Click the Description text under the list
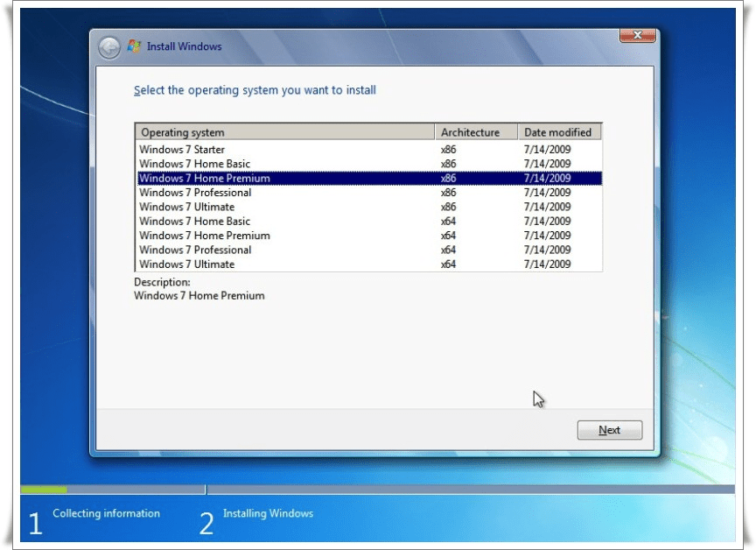The height and width of the screenshot is (550, 756). pos(199,296)
